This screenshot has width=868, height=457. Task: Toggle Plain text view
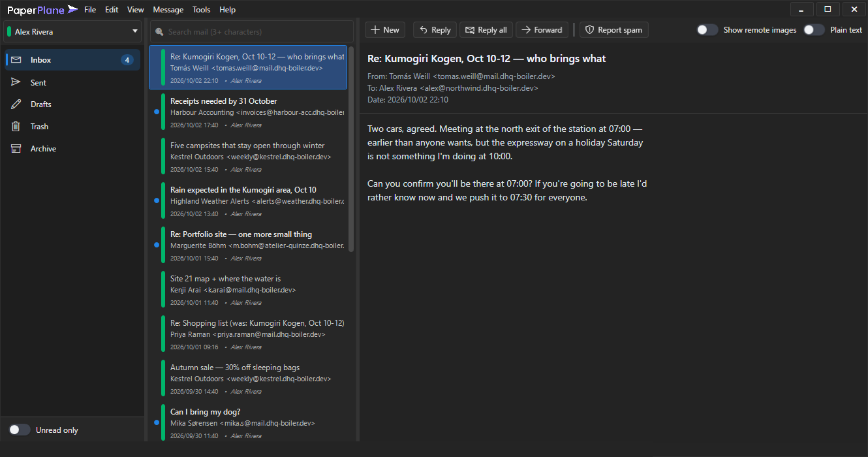click(x=814, y=30)
